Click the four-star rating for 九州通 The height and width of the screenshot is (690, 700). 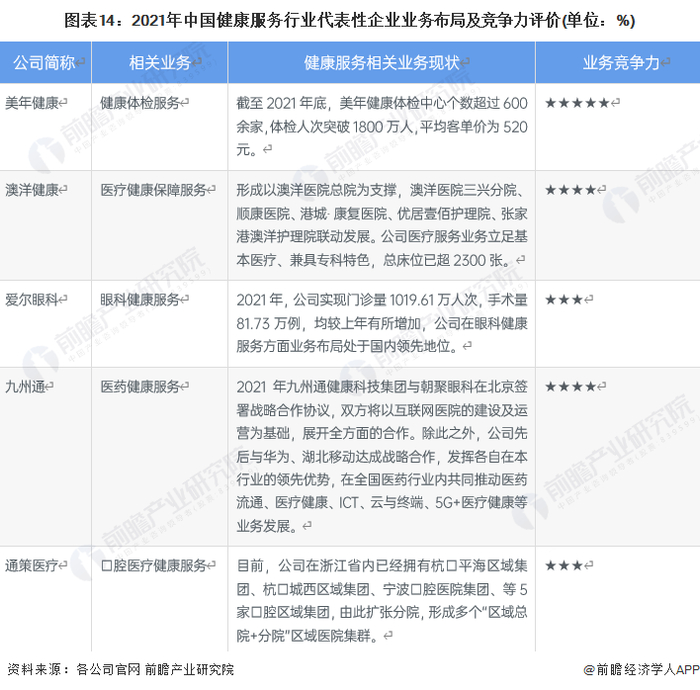pos(571,387)
